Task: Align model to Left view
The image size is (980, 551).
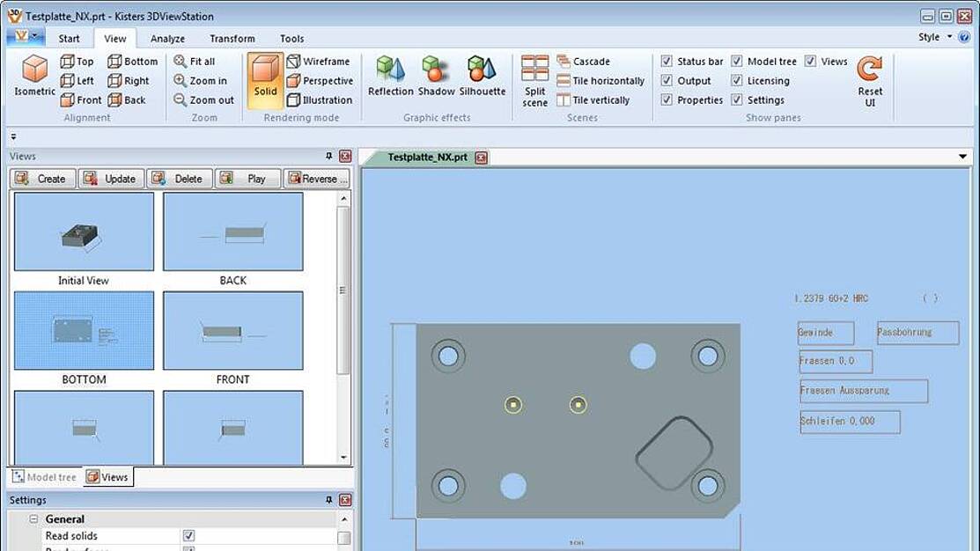Action: coord(77,81)
